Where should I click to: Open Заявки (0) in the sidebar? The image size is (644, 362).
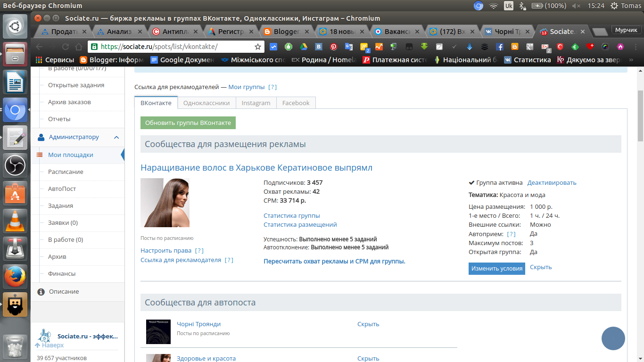coord(63,222)
